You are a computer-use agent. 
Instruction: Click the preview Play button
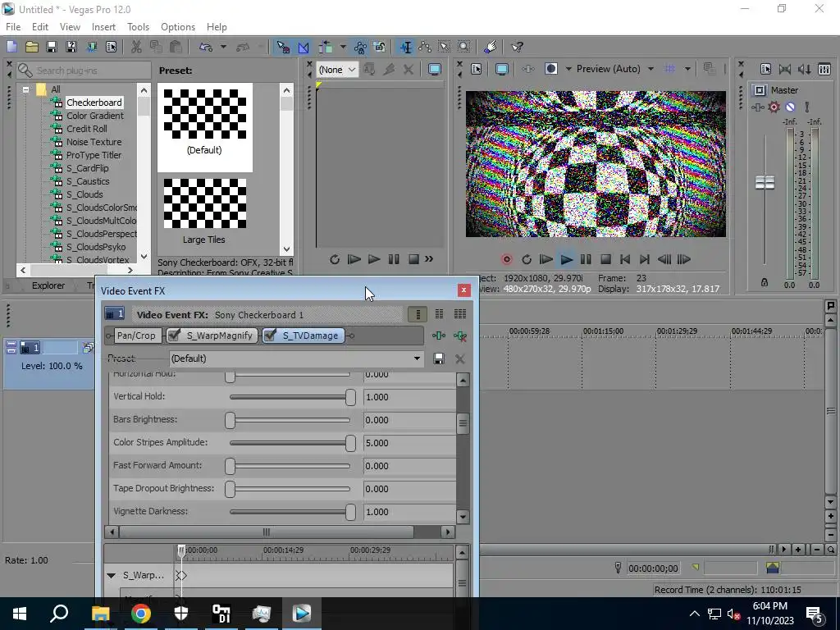coord(566,259)
